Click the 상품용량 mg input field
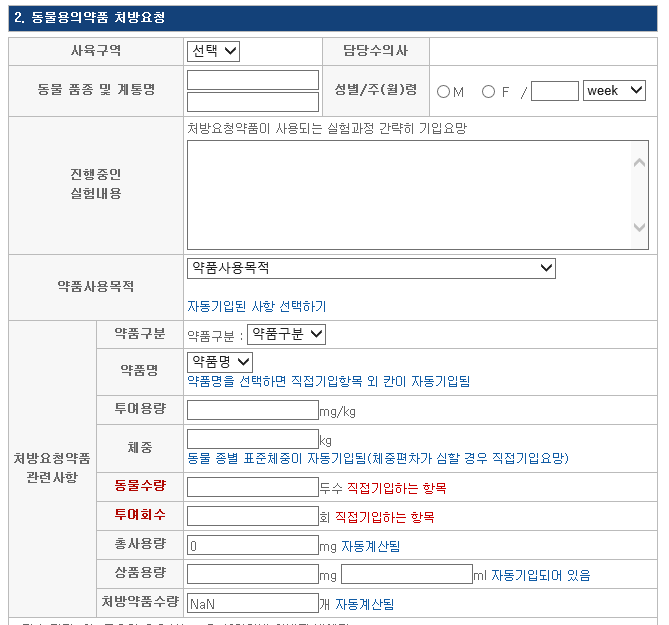This screenshot has width=669, height=625. 252,574
